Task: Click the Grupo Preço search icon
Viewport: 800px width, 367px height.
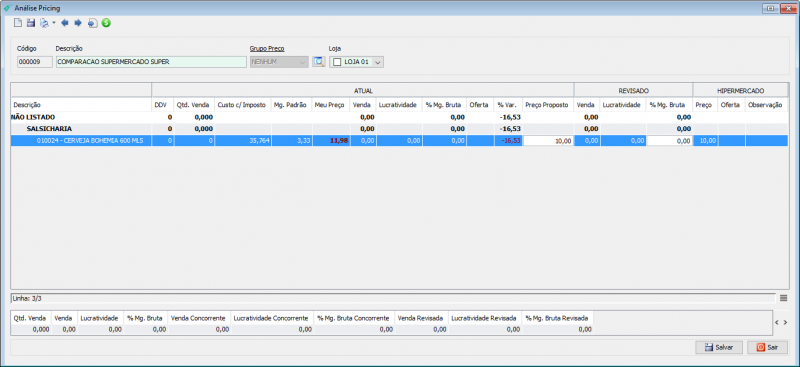Action: pyautogui.click(x=318, y=62)
